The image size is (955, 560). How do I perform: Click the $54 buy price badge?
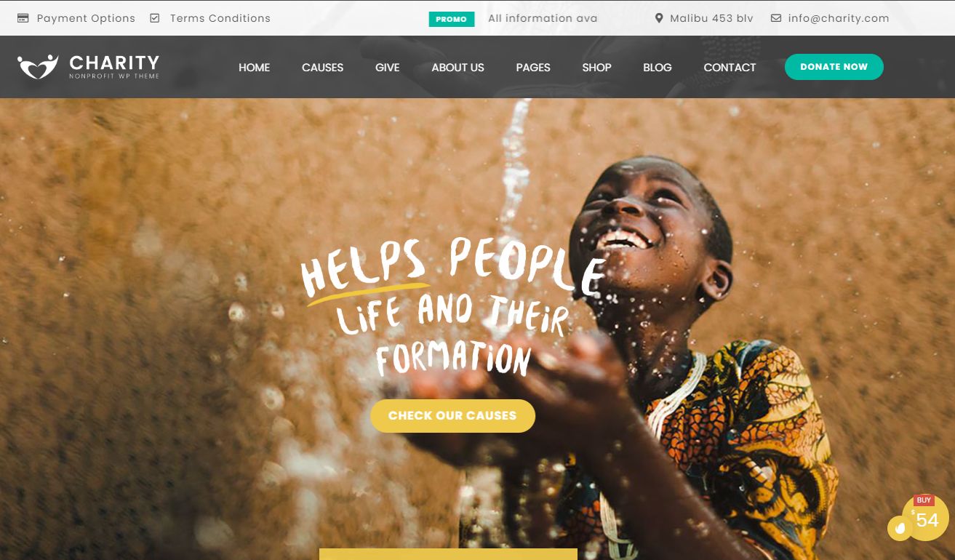(x=925, y=518)
